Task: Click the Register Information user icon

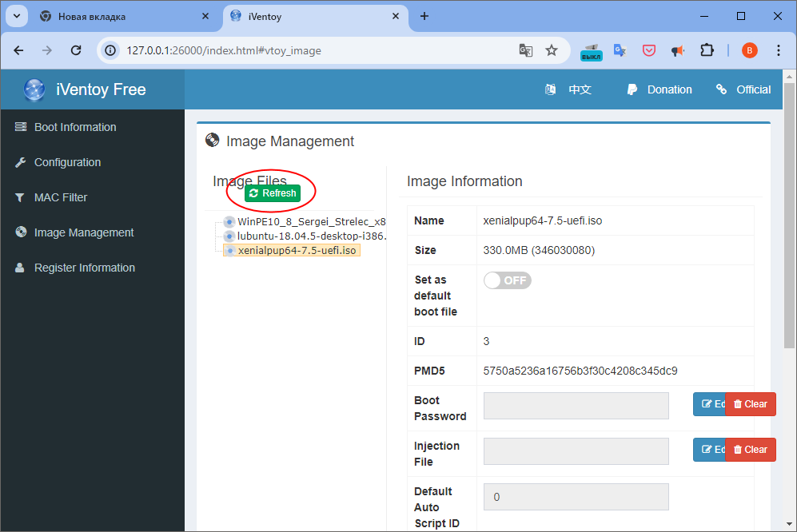Action: pos(20,268)
